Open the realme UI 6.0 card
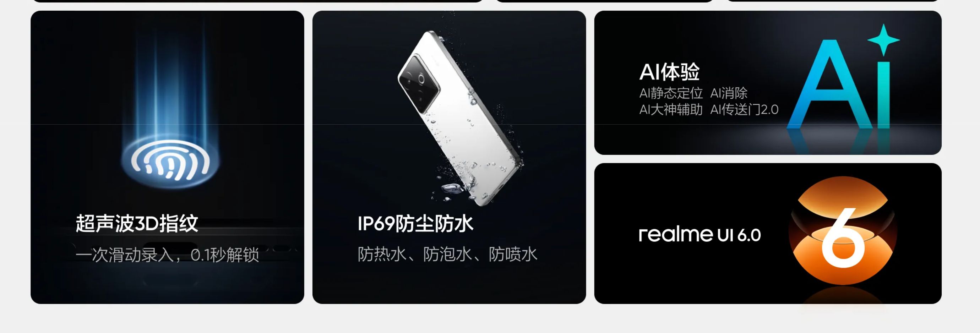Viewport: 980px width, 333px height. [768, 233]
